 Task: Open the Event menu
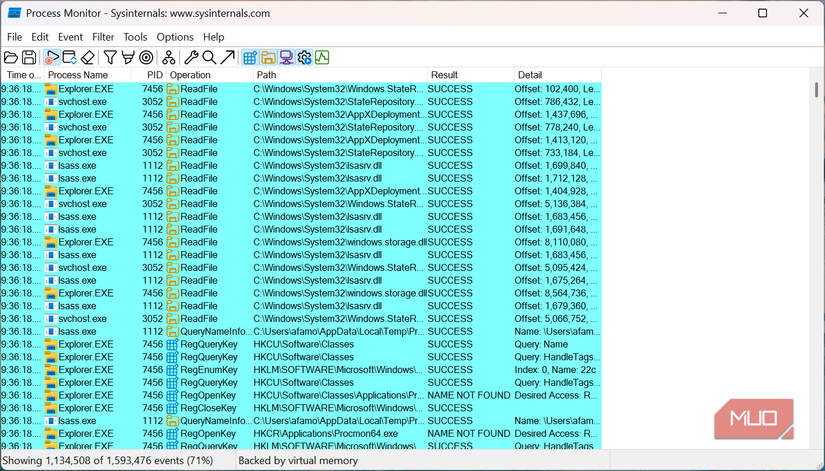(71, 37)
